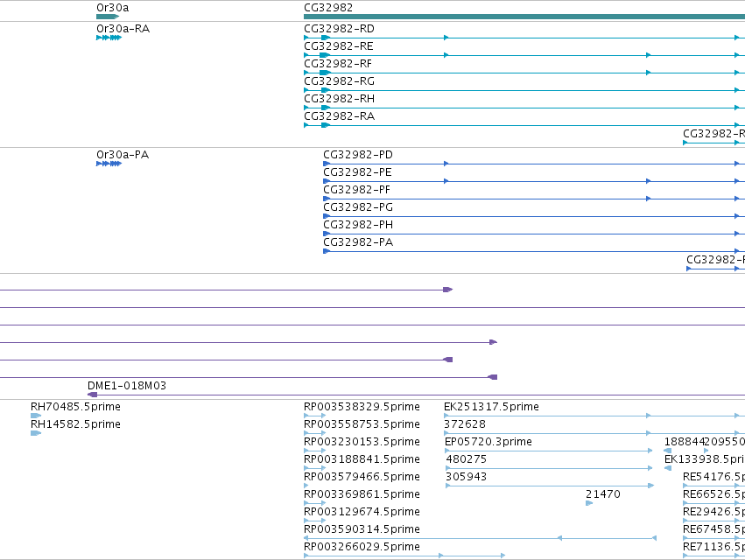
Task: Click EST RP003538329.5prime label
Action: click(362, 407)
